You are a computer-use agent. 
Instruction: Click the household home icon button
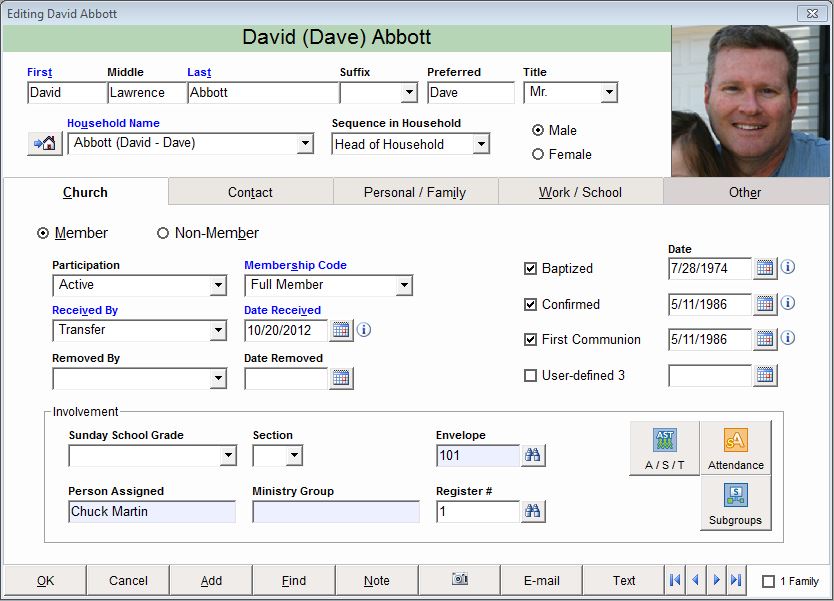tap(43, 143)
